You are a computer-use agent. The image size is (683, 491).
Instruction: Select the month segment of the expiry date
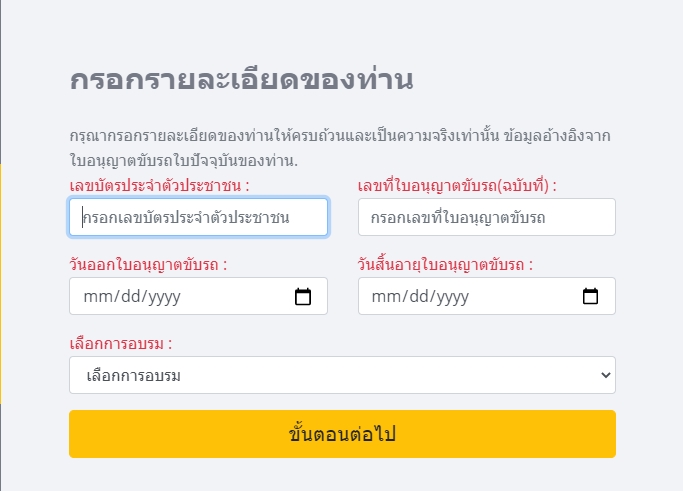[x=384, y=296]
